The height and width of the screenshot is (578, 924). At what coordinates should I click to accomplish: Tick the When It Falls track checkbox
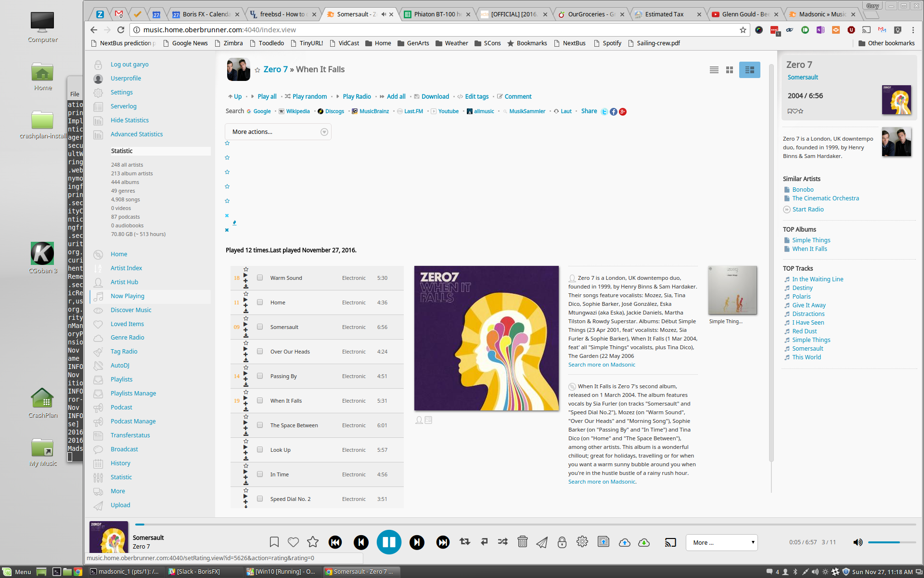pyautogui.click(x=260, y=401)
